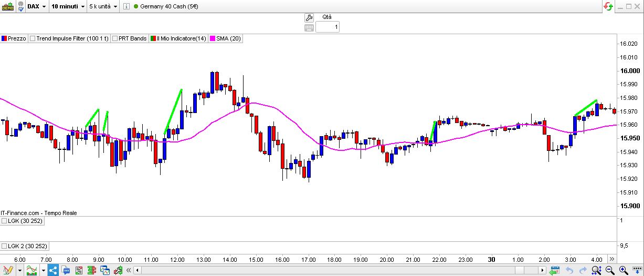Click the scrollbar left arrow
The image size is (644, 276).
pyautogui.click(x=137, y=271)
